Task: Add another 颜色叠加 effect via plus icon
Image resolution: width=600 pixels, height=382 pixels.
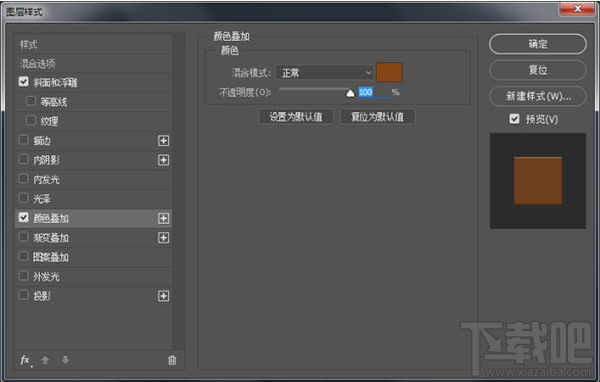Action: pyautogui.click(x=163, y=218)
